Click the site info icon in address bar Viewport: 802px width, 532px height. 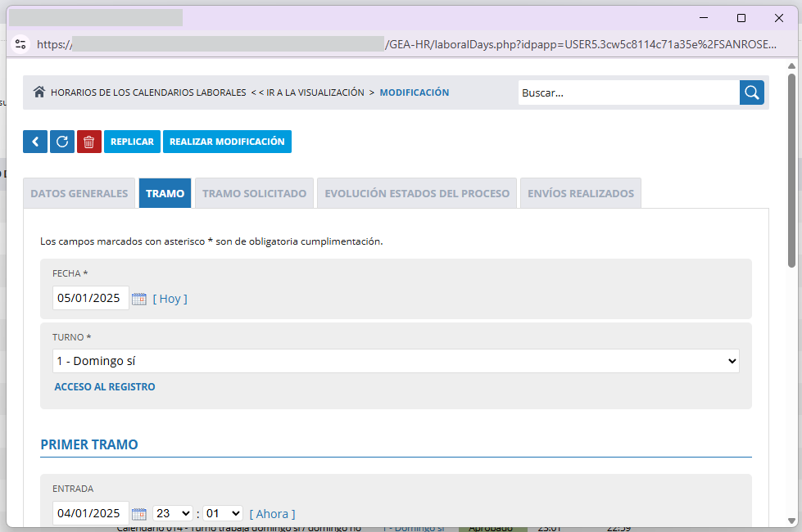(x=20, y=44)
